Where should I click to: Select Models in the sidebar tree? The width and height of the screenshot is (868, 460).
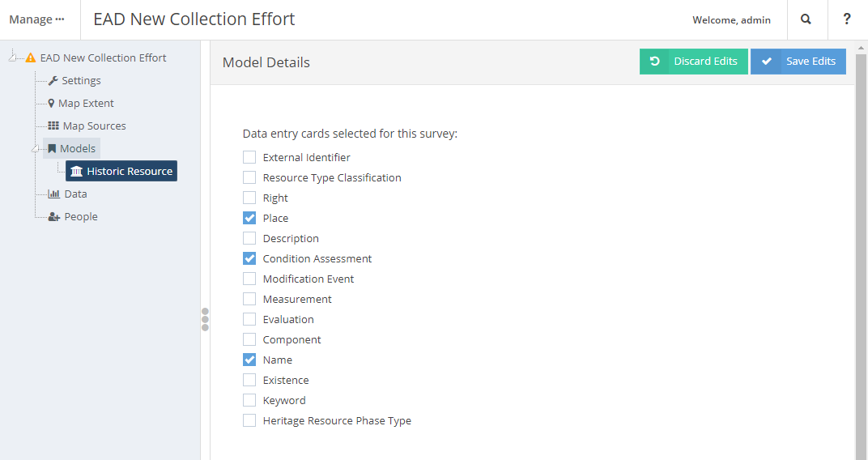(77, 148)
